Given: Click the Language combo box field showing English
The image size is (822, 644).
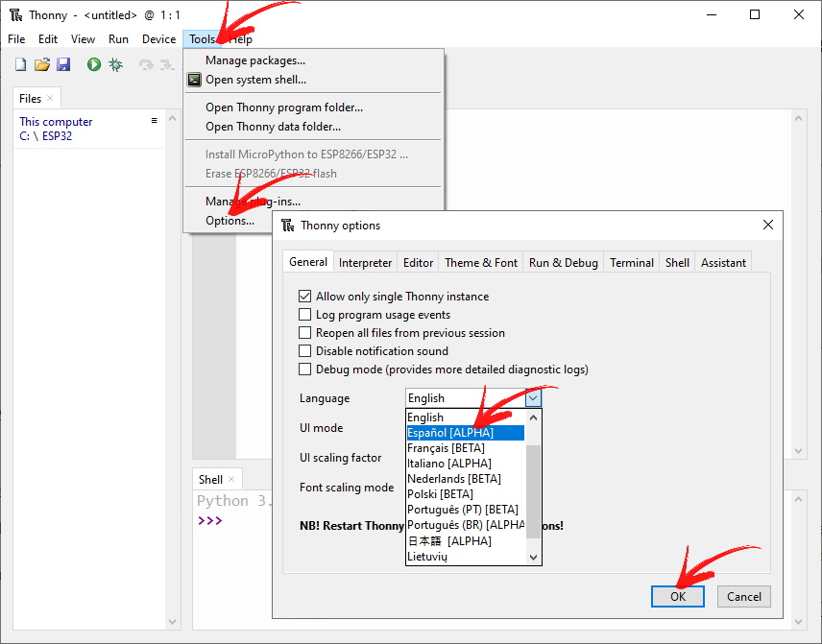Looking at the screenshot, I should click(x=466, y=398).
